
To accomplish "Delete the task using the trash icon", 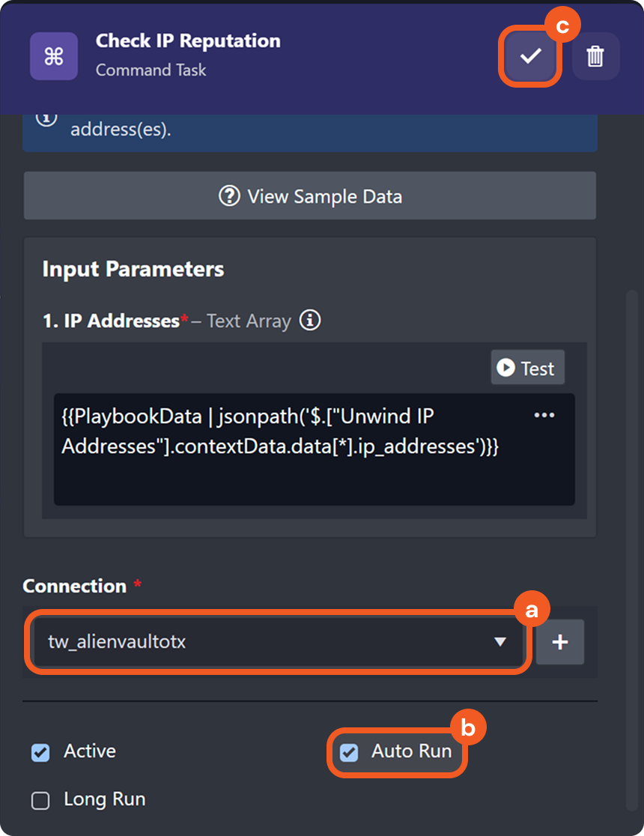I will coord(595,56).
